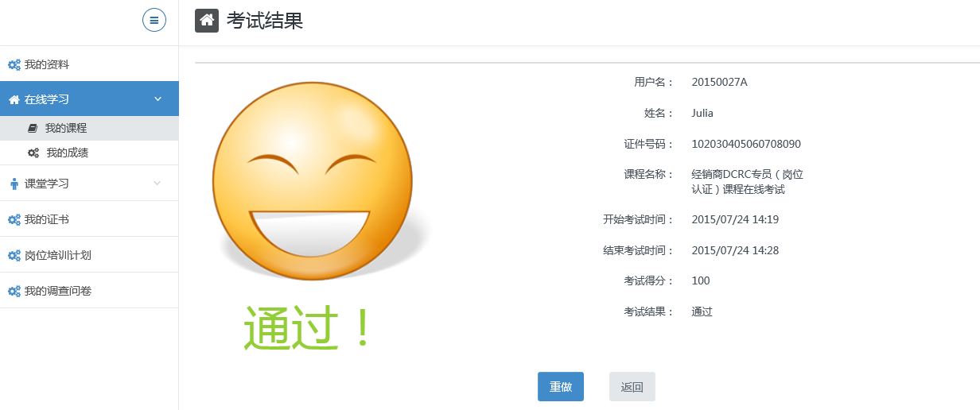The image size is (980, 410).
Task: Click the username value 20150027A
Action: pyautogui.click(x=719, y=82)
